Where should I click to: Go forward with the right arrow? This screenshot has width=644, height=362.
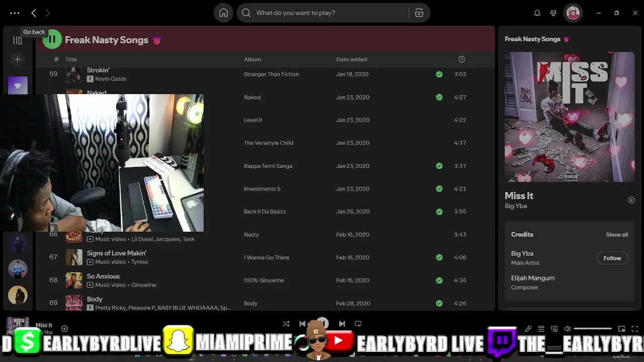tap(47, 13)
